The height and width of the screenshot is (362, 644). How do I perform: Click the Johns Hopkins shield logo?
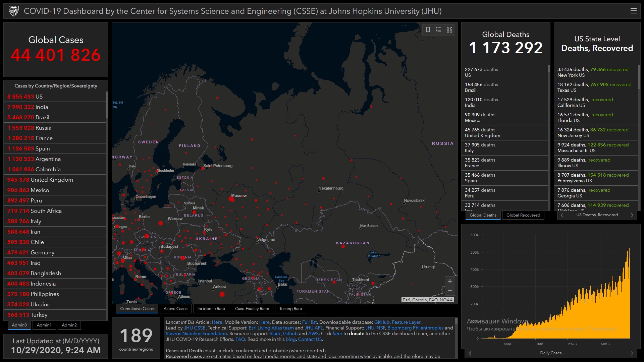pyautogui.click(x=14, y=11)
